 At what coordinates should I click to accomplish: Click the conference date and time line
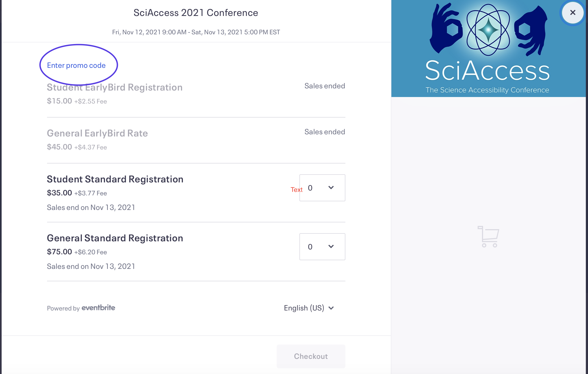click(196, 32)
